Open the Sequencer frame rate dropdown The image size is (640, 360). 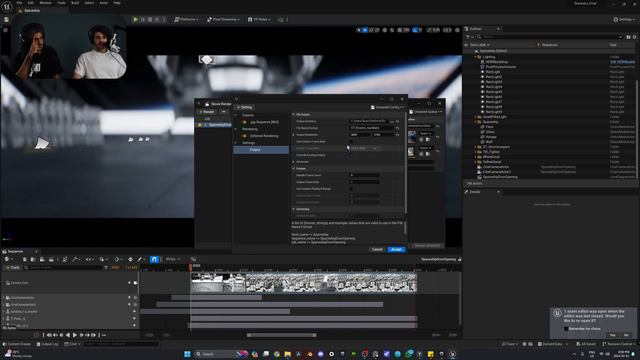click(173, 259)
